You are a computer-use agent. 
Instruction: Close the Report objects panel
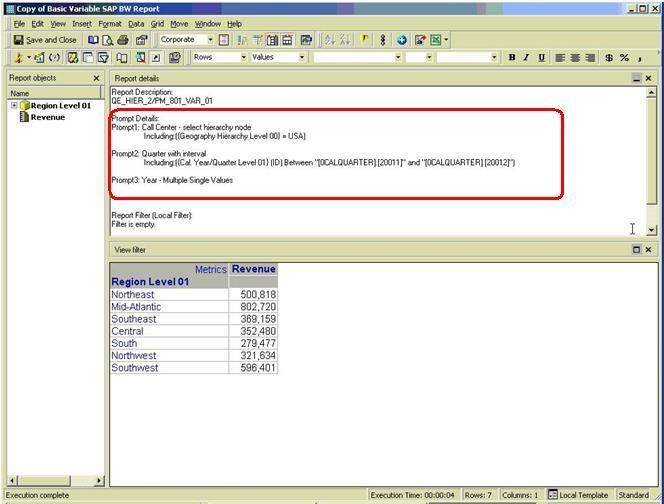(x=97, y=78)
